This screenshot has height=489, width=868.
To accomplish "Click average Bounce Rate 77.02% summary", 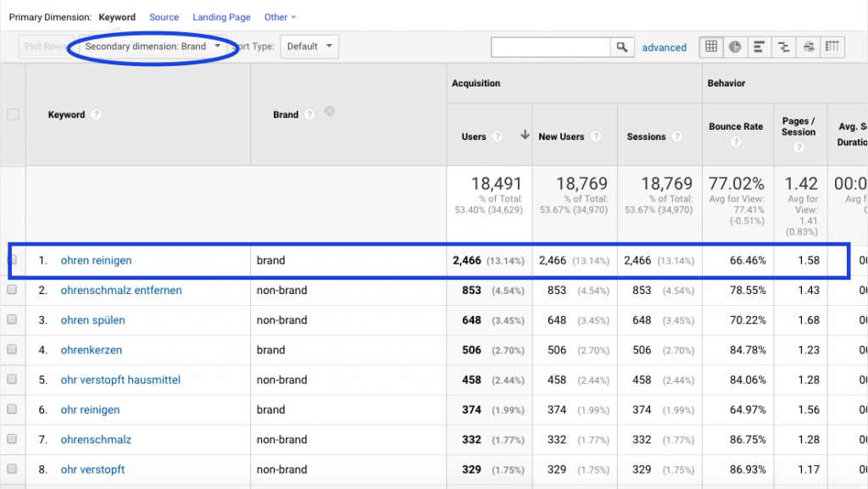I will pyautogui.click(x=737, y=183).
